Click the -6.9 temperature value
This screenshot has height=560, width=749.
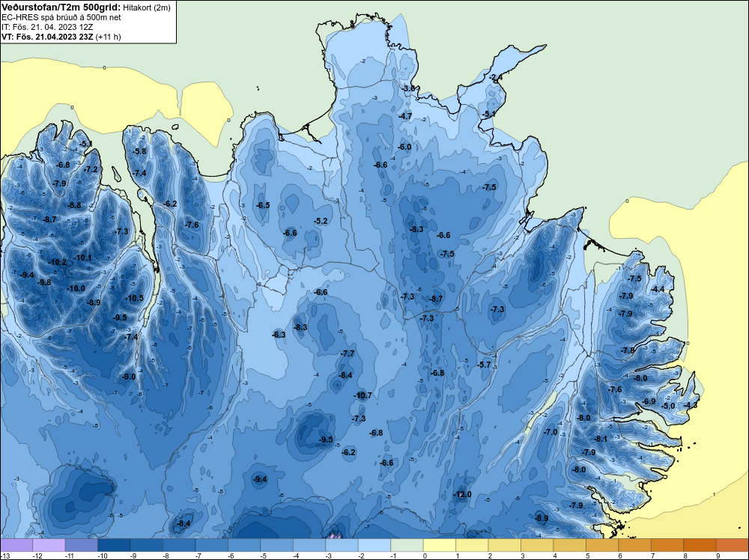tap(649, 401)
